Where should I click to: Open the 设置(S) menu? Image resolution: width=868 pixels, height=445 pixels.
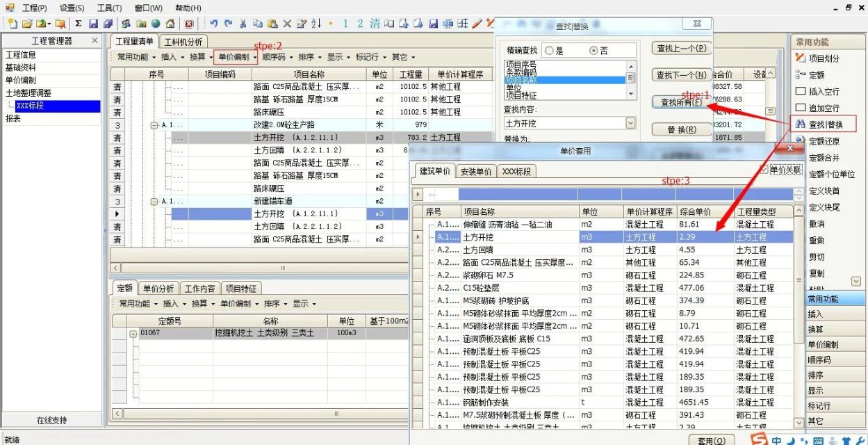72,8
